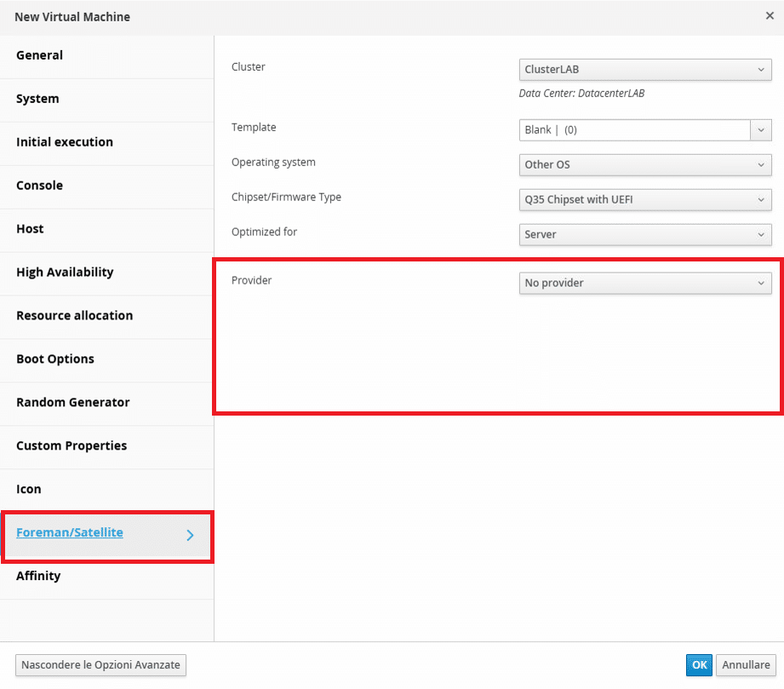The width and height of the screenshot is (784, 689).
Task: Open Chipset/Firmware Type dropdown
Action: [x=645, y=199]
